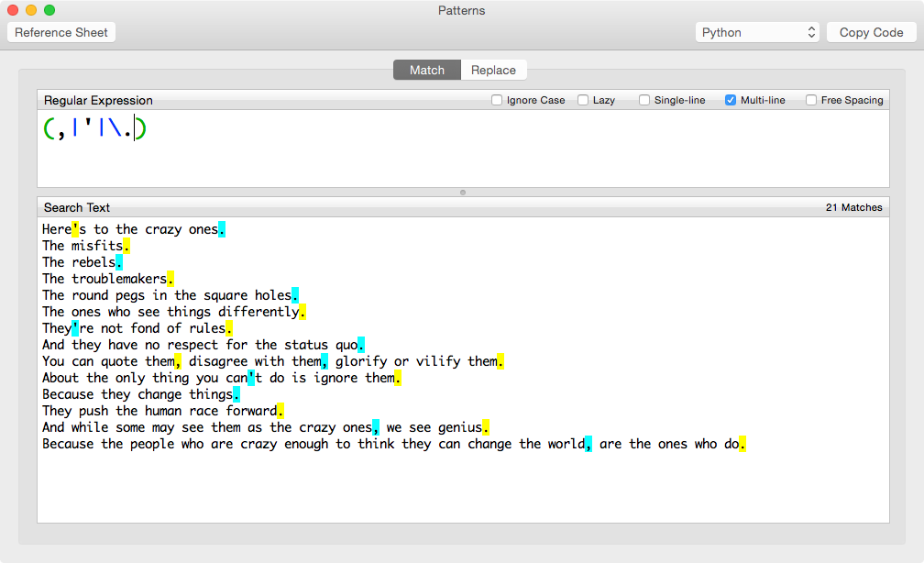Click the line "The troublemakers."
Screen dimensions: 924x563
tap(108, 279)
